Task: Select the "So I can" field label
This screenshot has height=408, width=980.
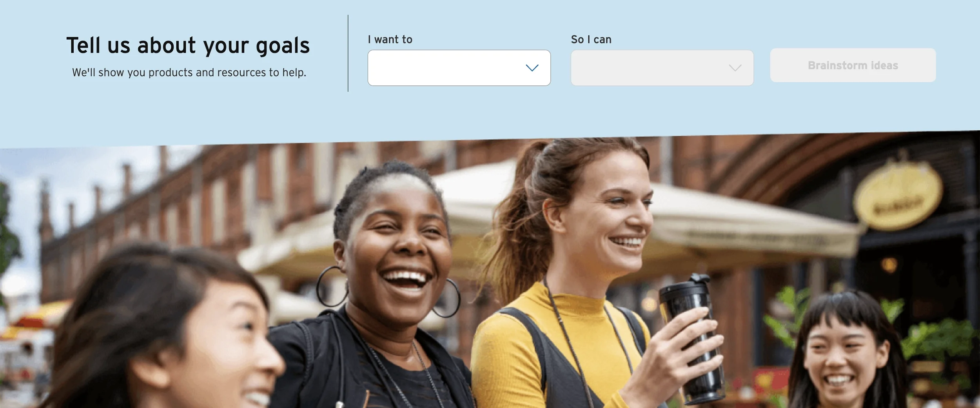Action: (591, 40)
